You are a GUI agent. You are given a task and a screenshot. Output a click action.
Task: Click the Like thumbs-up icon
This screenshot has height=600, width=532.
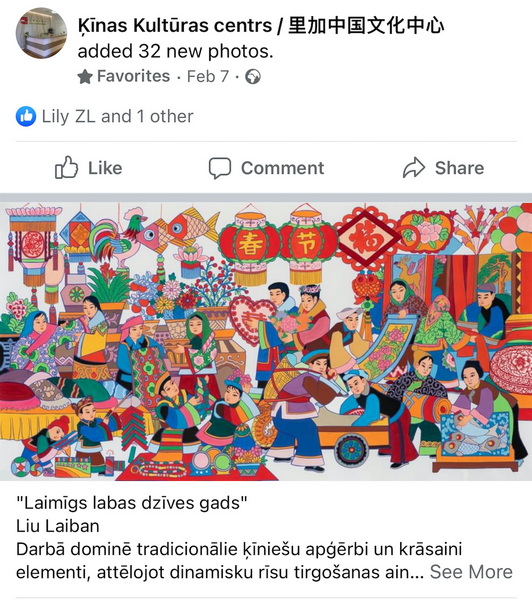[66, 167]
